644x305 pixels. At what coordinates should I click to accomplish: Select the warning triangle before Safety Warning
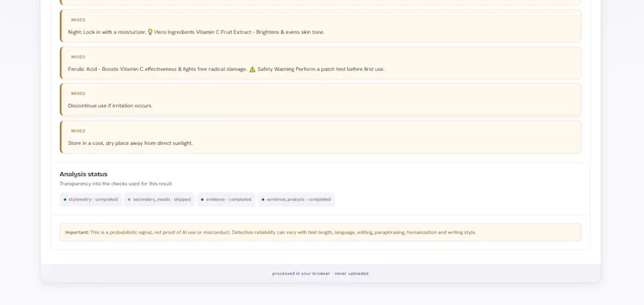point(252,69)
